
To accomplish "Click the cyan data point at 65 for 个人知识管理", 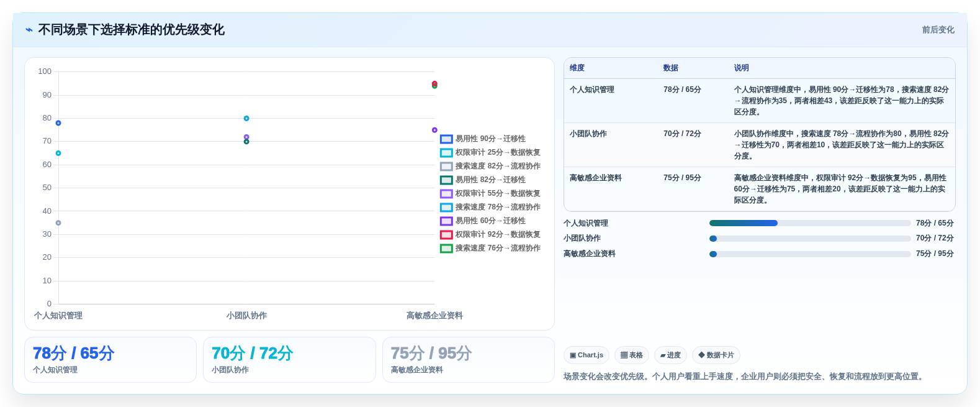I will 58,153.
